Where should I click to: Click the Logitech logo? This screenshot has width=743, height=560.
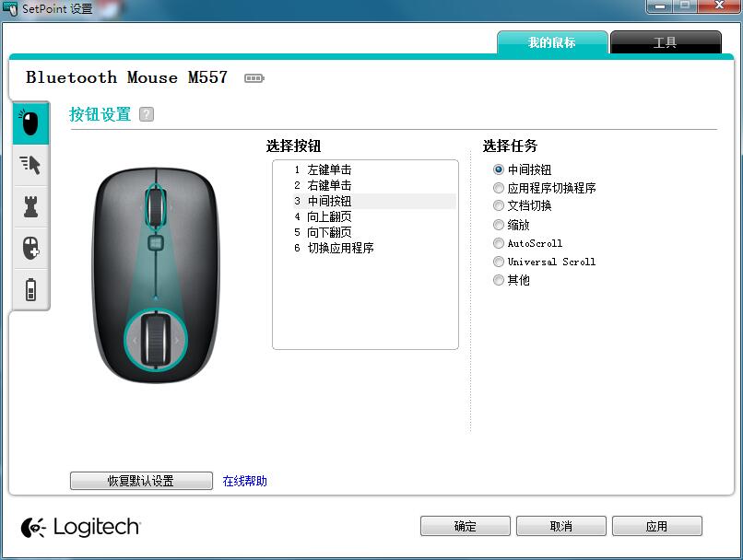tap(81, 527)
